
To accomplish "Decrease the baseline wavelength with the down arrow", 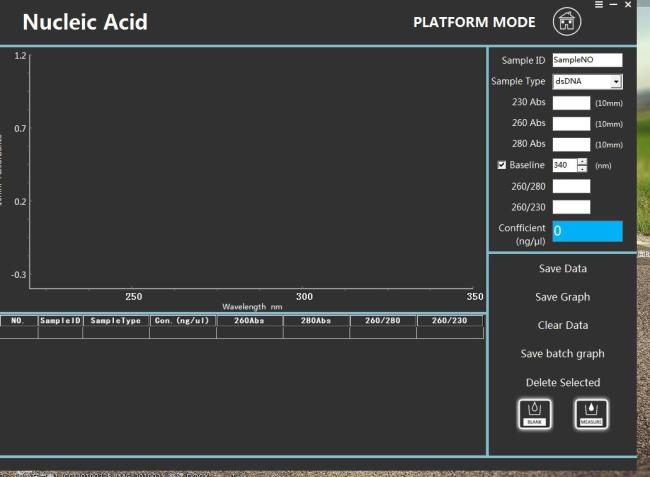I will tap(582, 169).
